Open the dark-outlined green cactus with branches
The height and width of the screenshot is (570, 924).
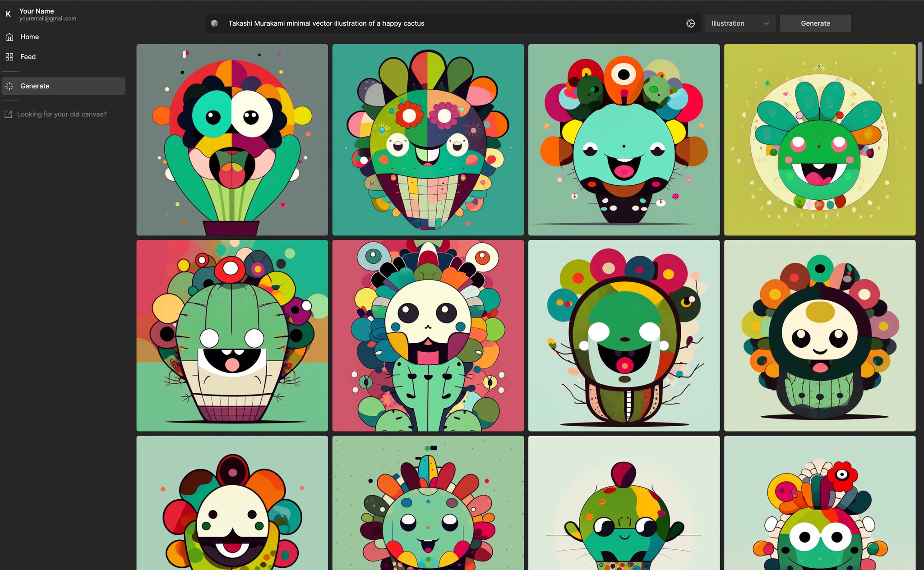pyautogui.click(x=624, y=336)
